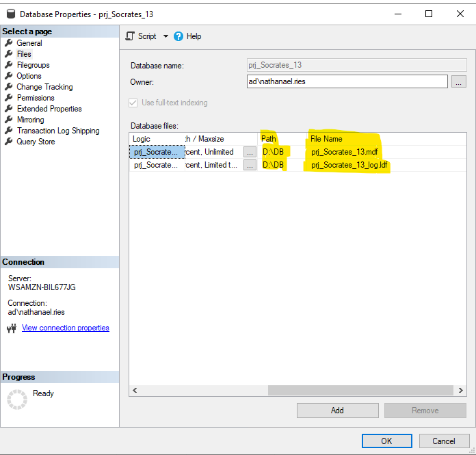Viewport: 476px width, 455px height.
Task: Click the wrench icon beside Filegroups
Action: pos(9,65)
